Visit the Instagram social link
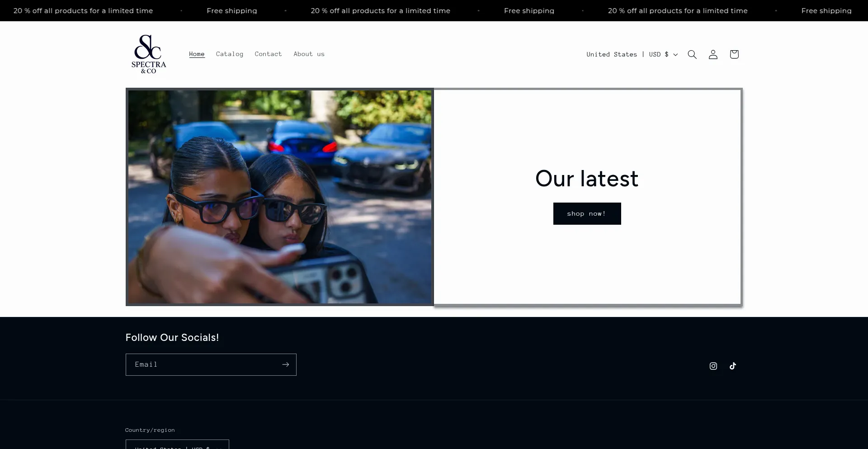The width and height of the screenshot is (868, 449). click(713, 366)
